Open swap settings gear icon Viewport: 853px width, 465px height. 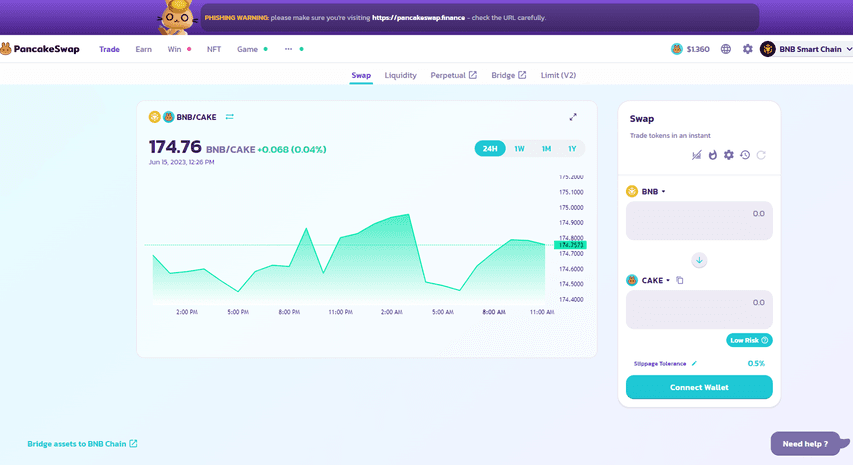point(729,155)
